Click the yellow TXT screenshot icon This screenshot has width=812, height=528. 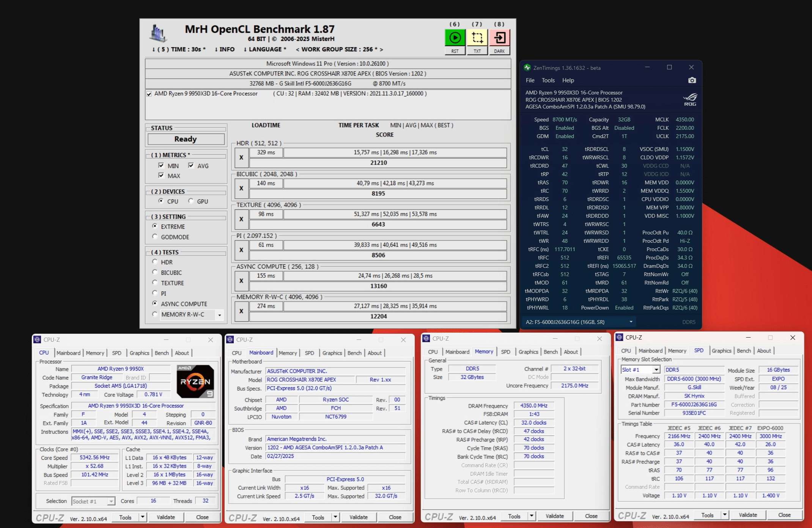477,38
